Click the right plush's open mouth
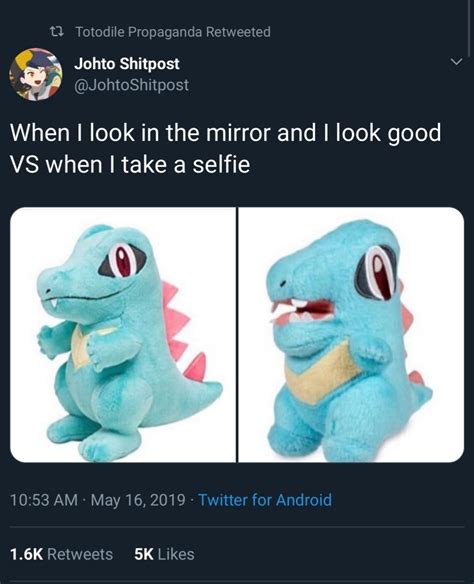 tap(302, 311)
